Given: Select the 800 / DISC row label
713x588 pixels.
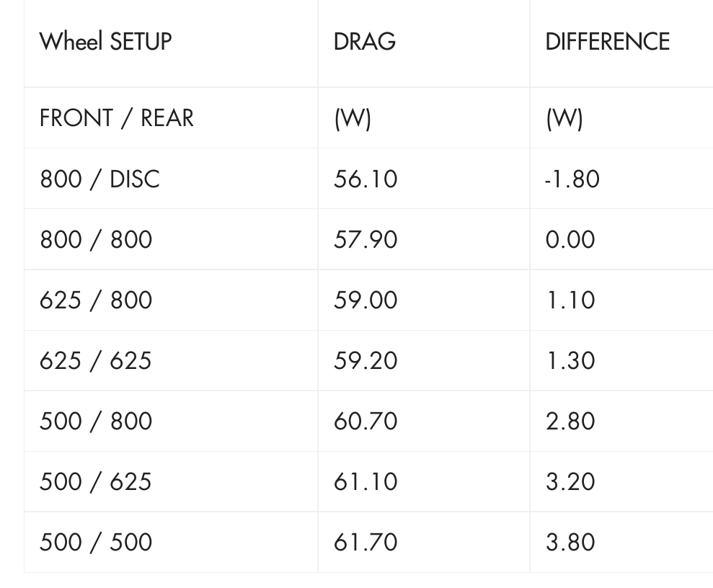Looking at the screenshot, I should coord(99,179).
